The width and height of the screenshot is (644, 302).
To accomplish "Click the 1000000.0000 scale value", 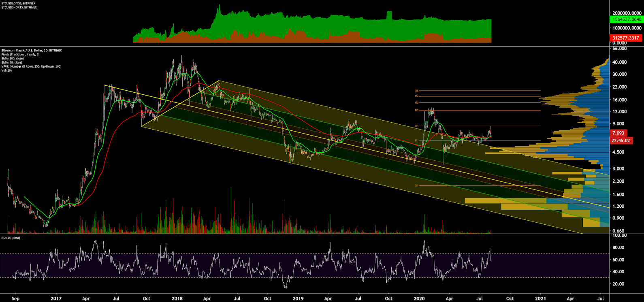I will tap(627, 28).
